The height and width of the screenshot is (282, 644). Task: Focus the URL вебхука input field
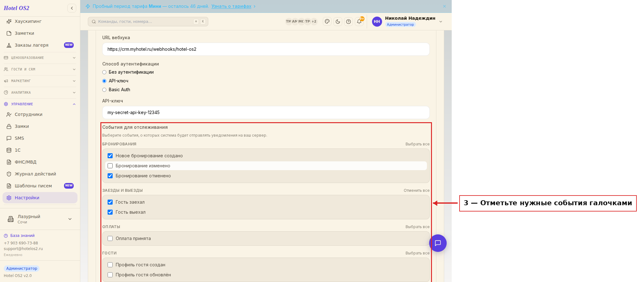[266, 49]
